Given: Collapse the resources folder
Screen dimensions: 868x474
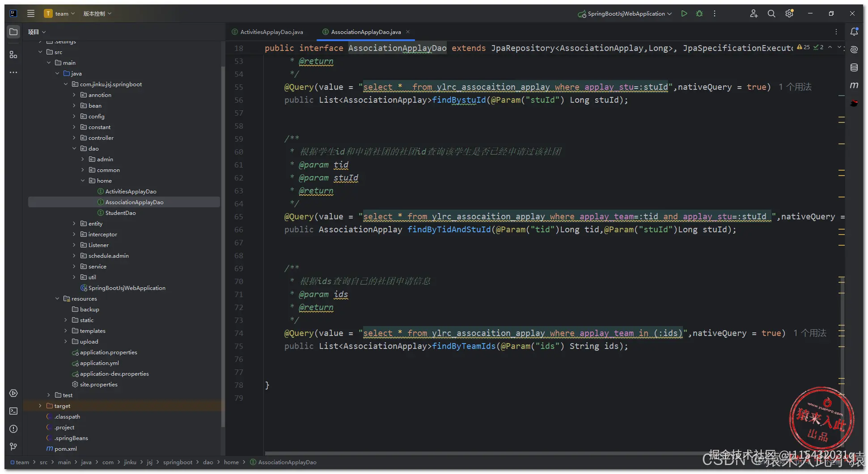Looking at the screenshot, I should tap(57, 299).
